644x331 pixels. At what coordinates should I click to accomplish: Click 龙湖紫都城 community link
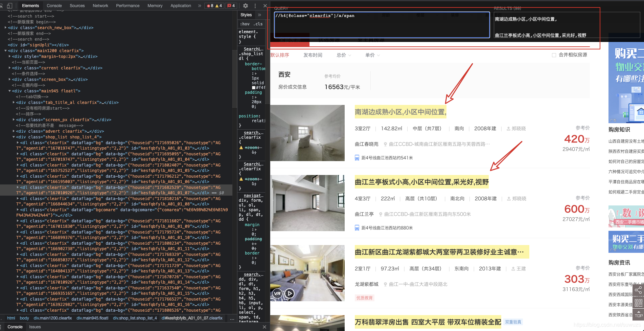(x=367, y=284)
